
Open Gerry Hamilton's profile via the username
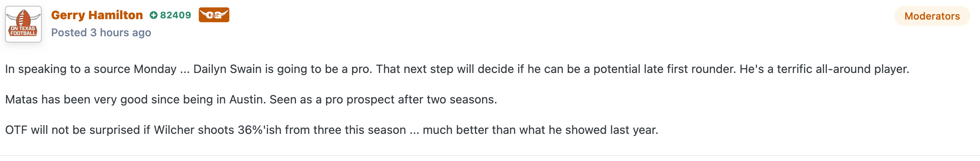click(97, 15)
